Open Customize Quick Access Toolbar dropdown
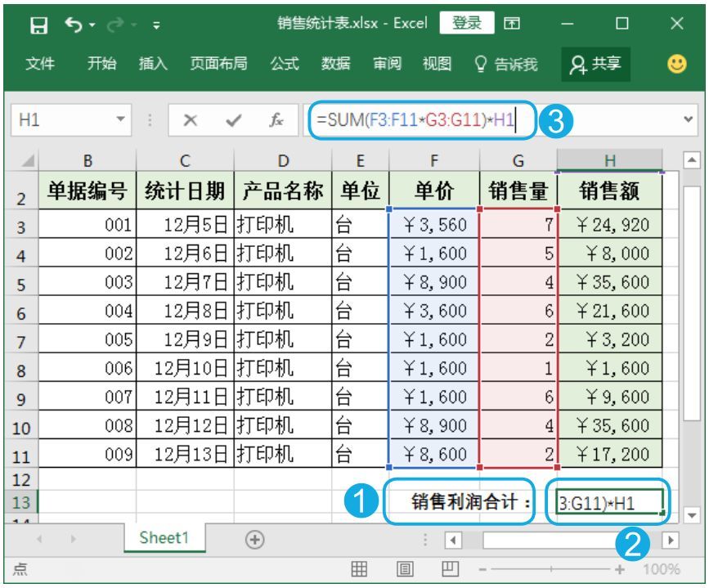The height and width of the screenshot is (588, 709). pos(156,25)
